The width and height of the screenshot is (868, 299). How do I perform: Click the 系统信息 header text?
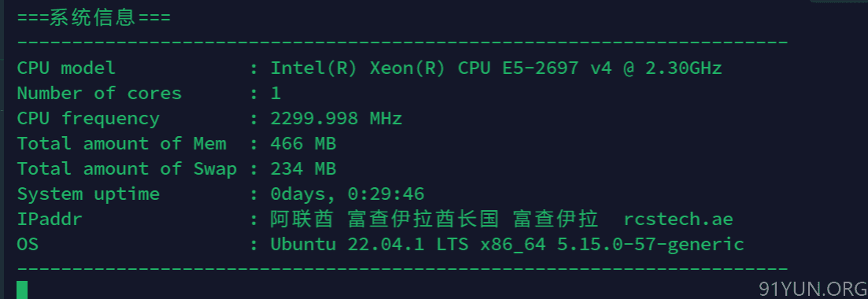[x=92, y=18]
